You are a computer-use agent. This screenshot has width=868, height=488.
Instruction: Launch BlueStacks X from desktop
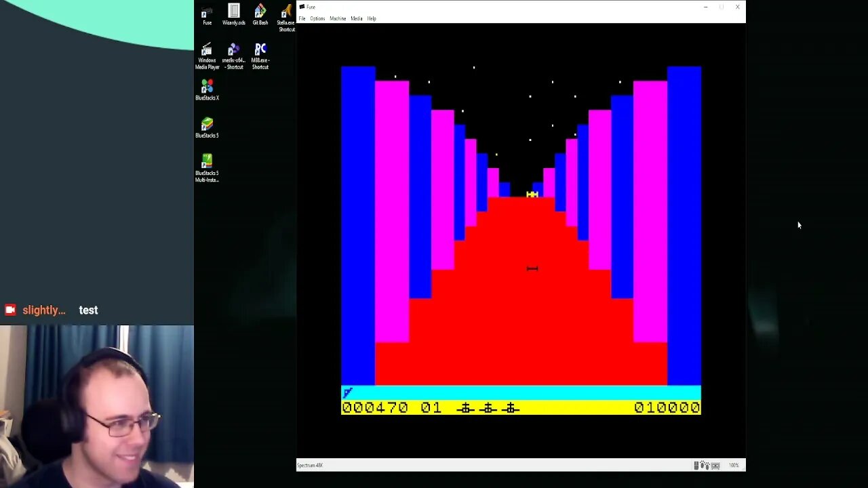pos(207,90)
